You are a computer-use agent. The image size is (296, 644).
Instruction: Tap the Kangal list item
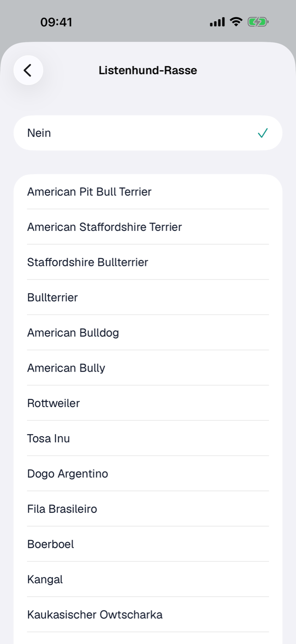148,580
